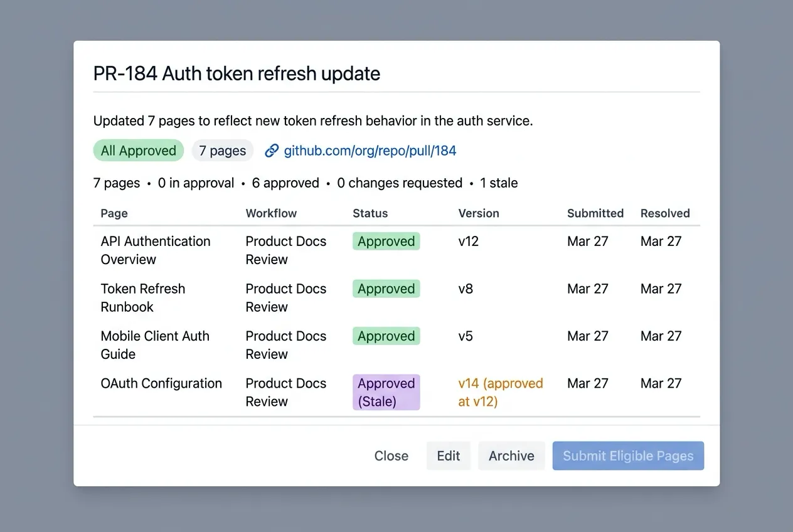
Task: Click the Approved chip for Token Refresh Runbook
Action: pos(386,289)
